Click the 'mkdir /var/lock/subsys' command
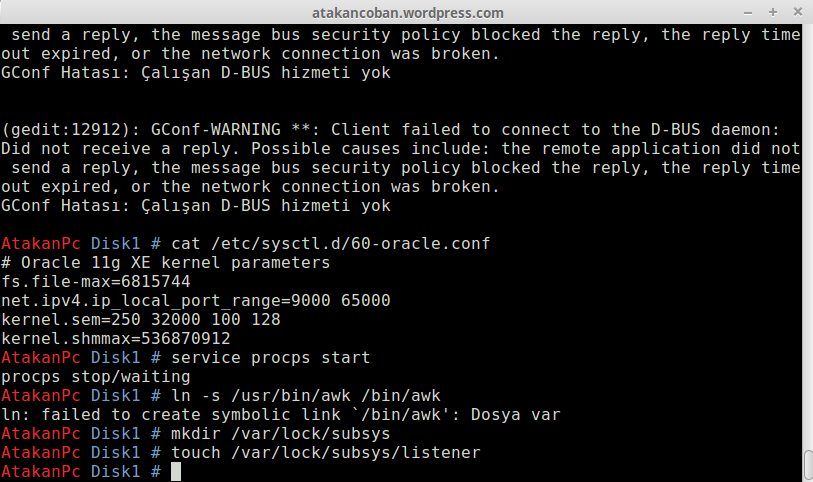This screenshot has width=813, height=482. [281, 433]
